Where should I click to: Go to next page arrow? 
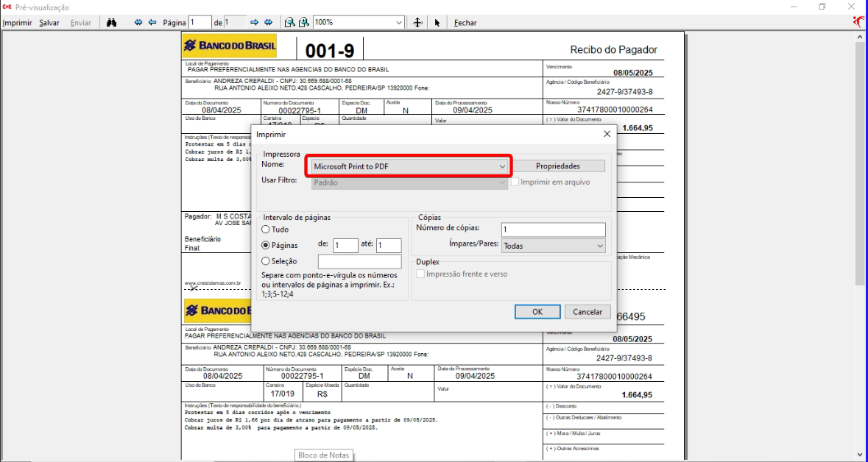point(255,23)
